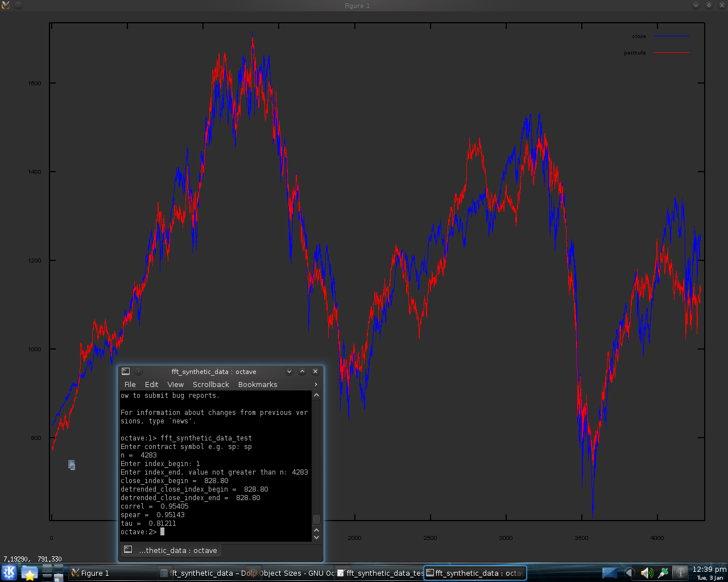Image resolution: width=728 pixels, height=582 pixels.
Task: Click the 12:39 pm panel clock
Action: point(709,573)
